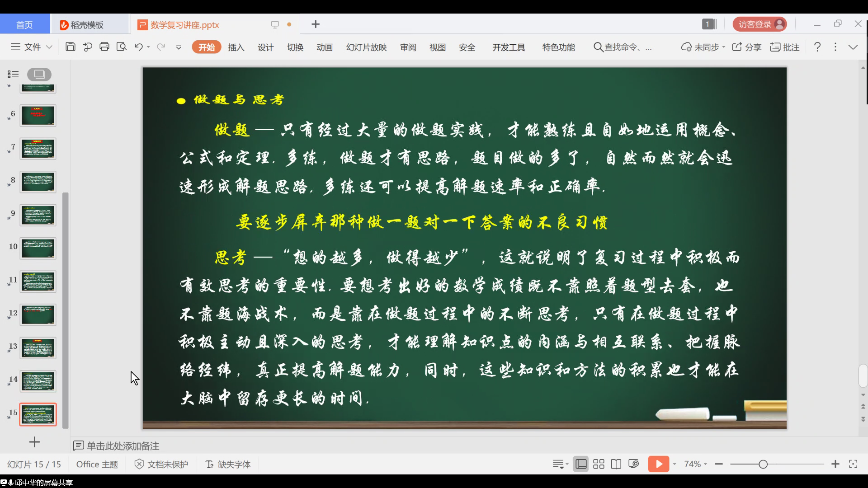Click zoom out minus button
The width and height of the screenshot is (868, 488).
[719, 464]
